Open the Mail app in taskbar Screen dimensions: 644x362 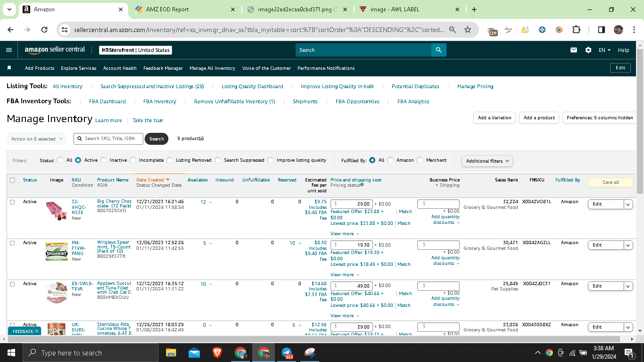[194, 353]
